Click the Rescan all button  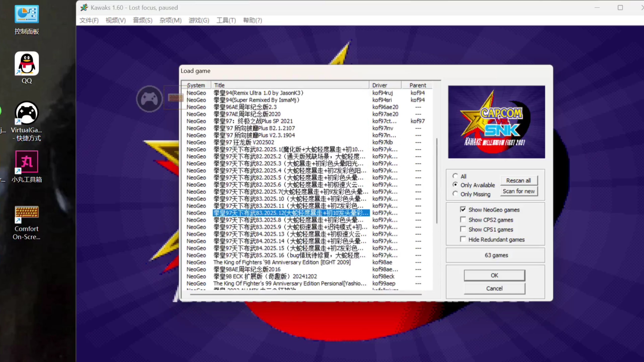pos(519,180)
